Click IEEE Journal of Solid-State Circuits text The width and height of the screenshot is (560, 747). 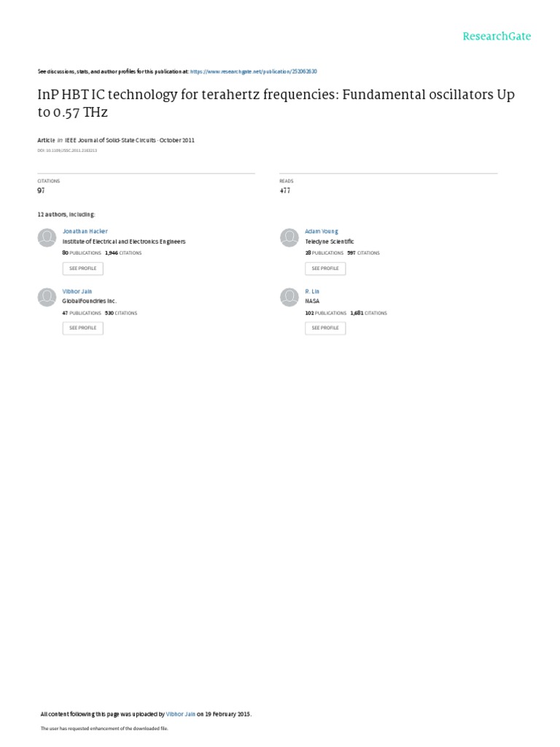point(111,140)
